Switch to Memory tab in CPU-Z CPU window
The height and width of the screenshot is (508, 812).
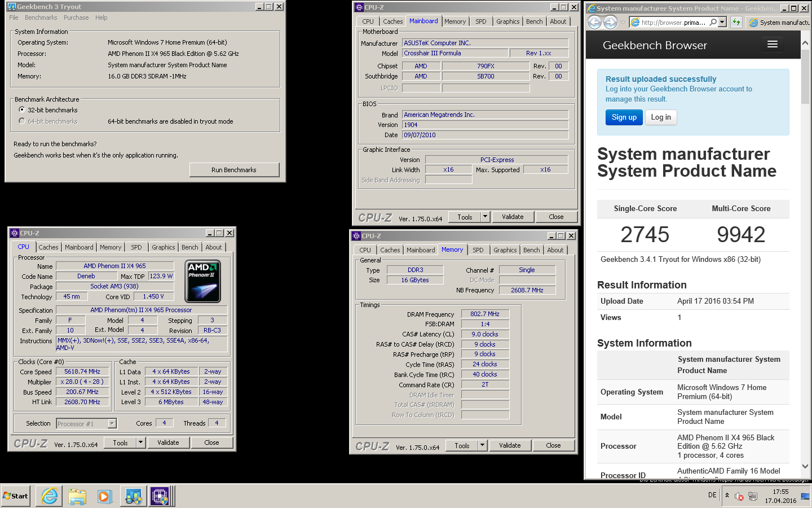(x=110, y=247)
